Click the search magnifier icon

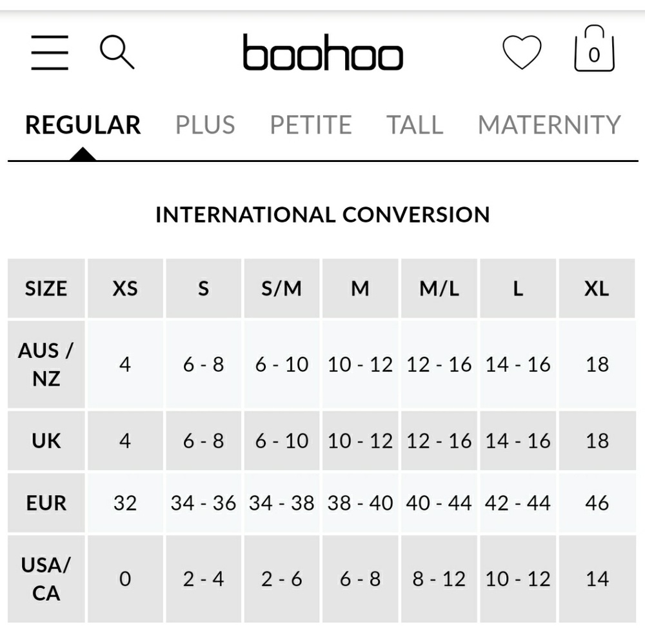tap(117, 52)
